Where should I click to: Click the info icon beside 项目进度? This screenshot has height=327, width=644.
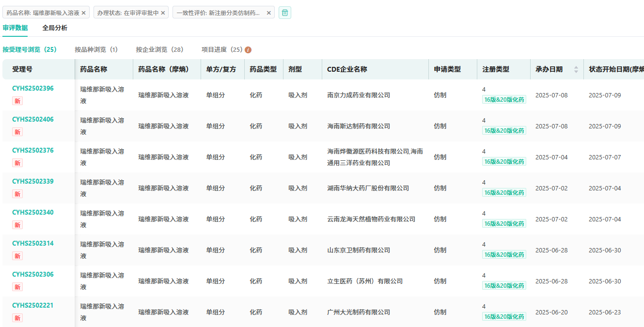[248, 50]
